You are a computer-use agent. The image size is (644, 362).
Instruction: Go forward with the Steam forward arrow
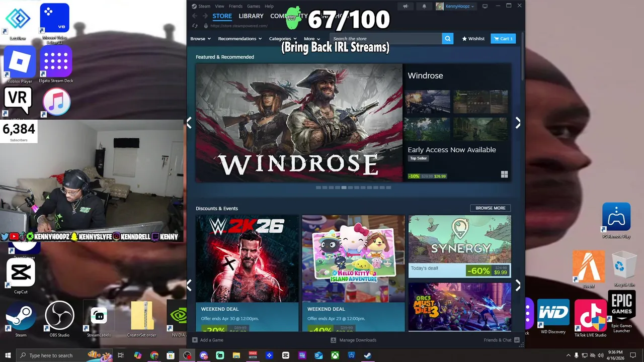[x=206, y=16]
